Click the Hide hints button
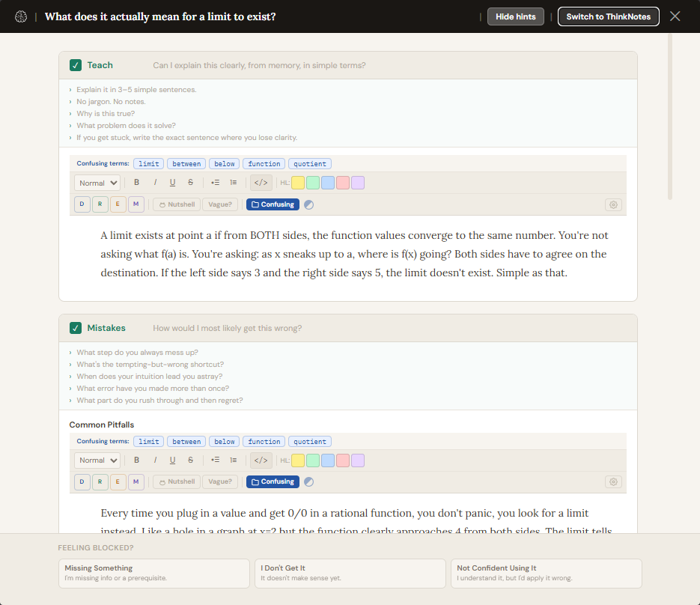 (516, 16)
